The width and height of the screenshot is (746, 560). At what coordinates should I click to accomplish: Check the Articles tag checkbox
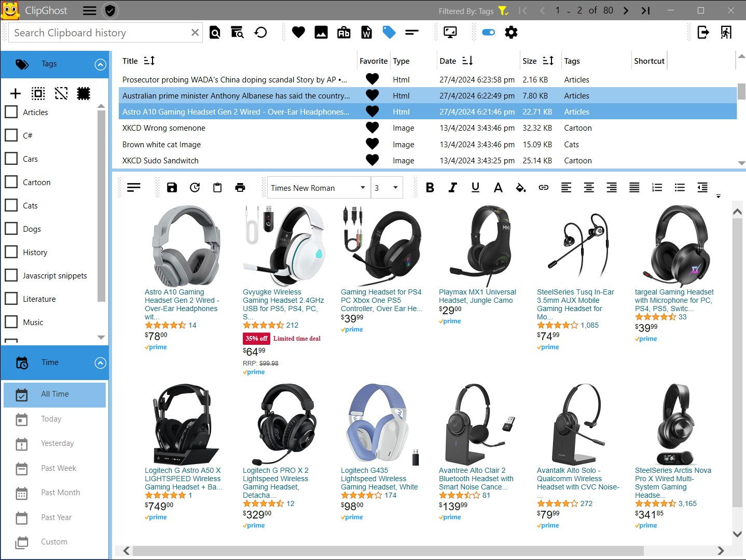[11, 112]
